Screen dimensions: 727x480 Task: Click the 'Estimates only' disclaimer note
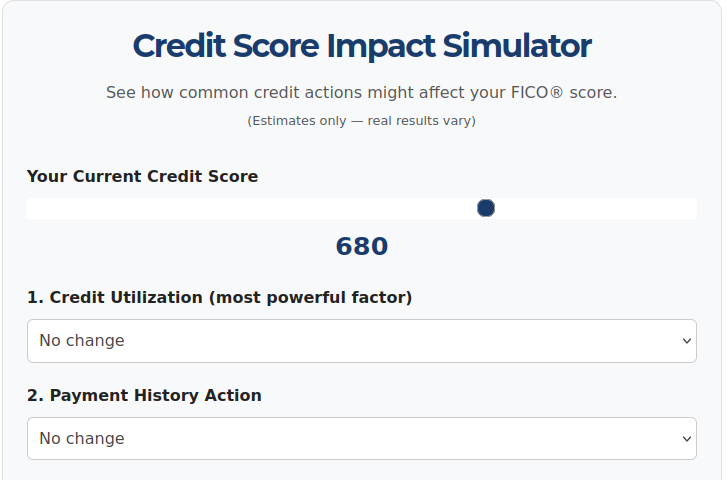[361, 121]
